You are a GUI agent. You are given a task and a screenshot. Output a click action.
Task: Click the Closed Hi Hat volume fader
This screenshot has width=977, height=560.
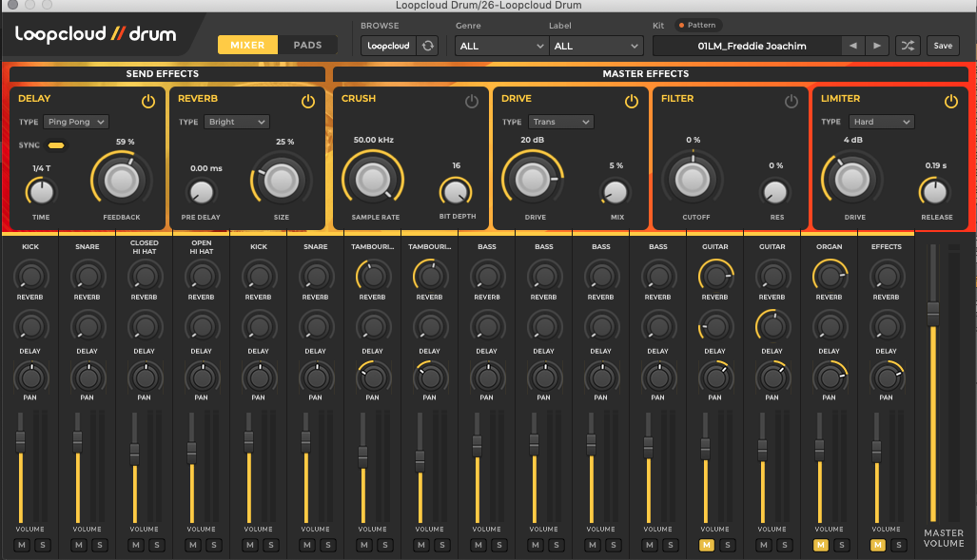pos(134,454)
